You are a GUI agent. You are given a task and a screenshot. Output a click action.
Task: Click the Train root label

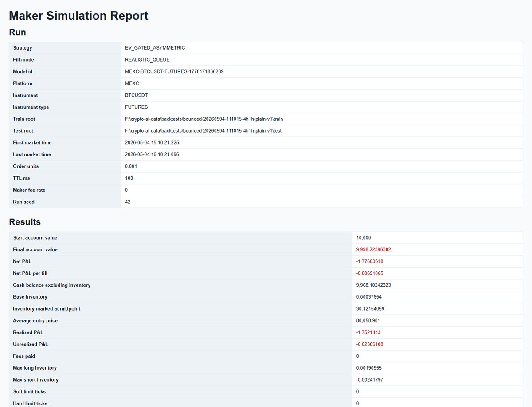[24, 119]
